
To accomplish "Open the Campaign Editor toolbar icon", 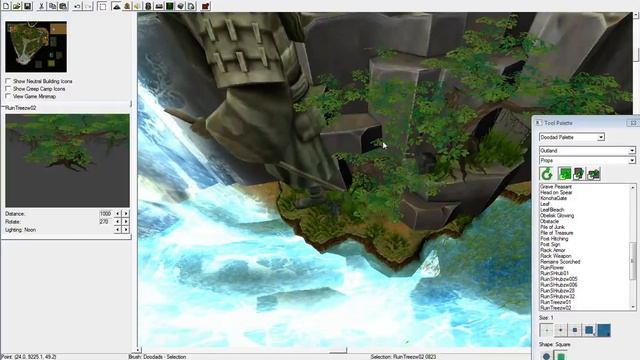I will tap(159, 6).
